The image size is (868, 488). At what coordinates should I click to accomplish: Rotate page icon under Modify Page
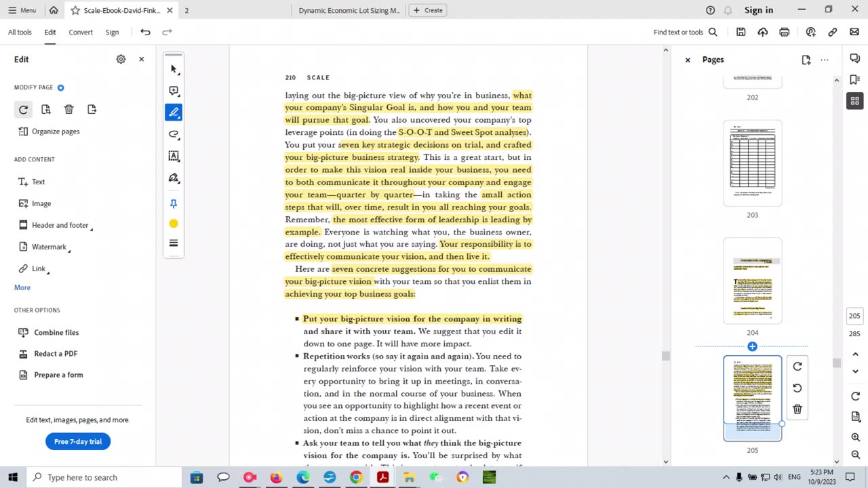23,109
